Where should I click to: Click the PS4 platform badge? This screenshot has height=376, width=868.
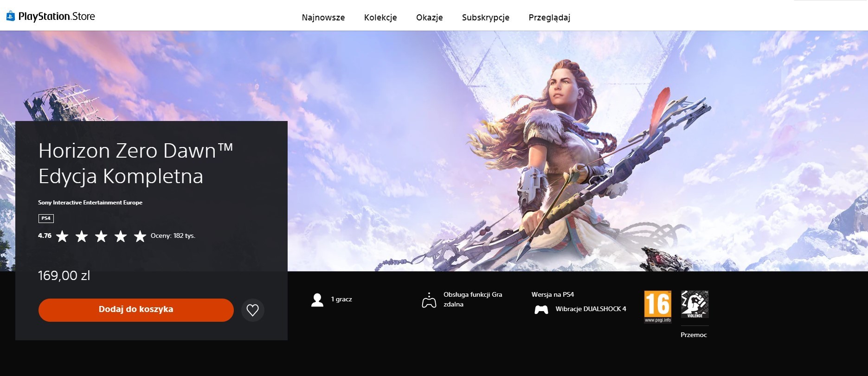tap(46, 218)
